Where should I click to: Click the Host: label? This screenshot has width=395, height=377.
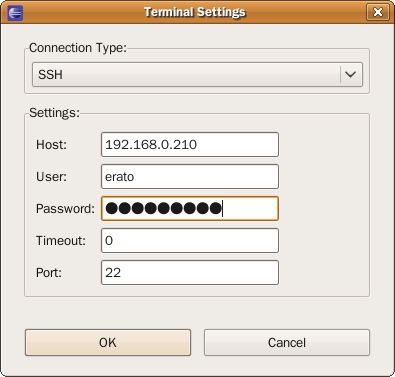coord(51,144)
